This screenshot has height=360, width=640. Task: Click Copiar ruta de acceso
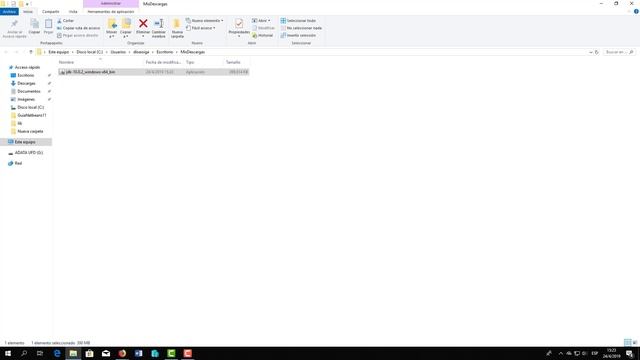point(78,28)
